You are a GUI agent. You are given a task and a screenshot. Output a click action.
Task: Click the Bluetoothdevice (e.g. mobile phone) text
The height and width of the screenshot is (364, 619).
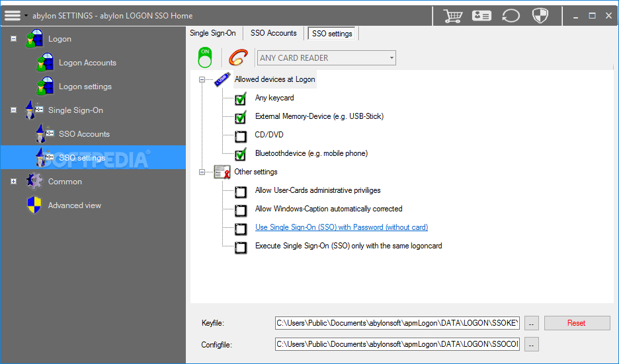click(x=311, y=153)
